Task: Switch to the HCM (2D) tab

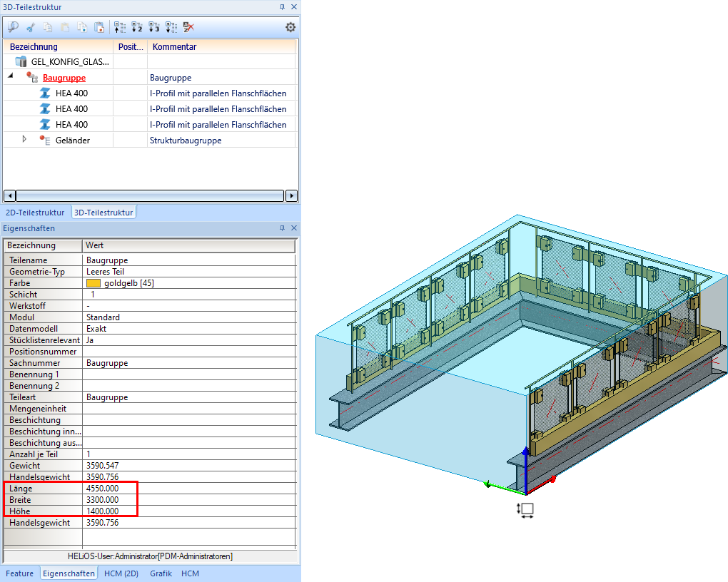Action: coord(121,573)
